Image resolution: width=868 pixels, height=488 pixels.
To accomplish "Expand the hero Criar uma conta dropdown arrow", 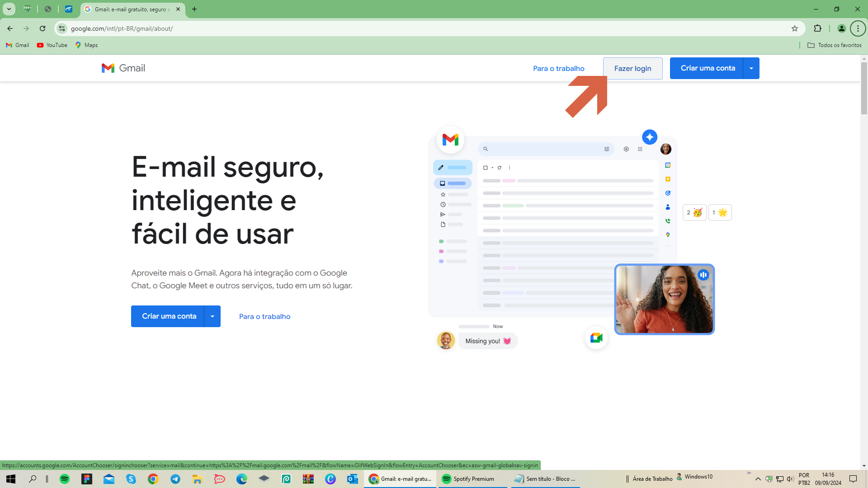I will point(212,316).
